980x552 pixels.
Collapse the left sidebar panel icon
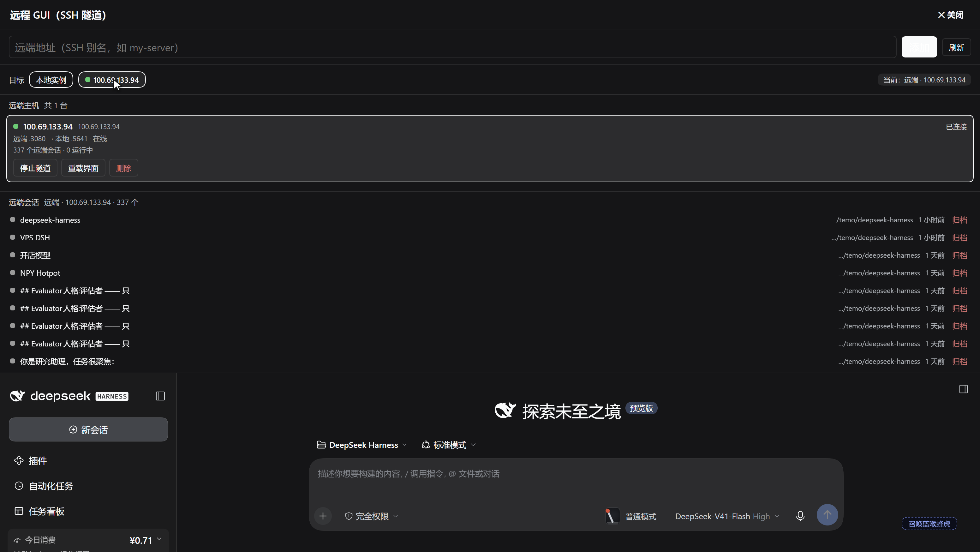point(160,396)
